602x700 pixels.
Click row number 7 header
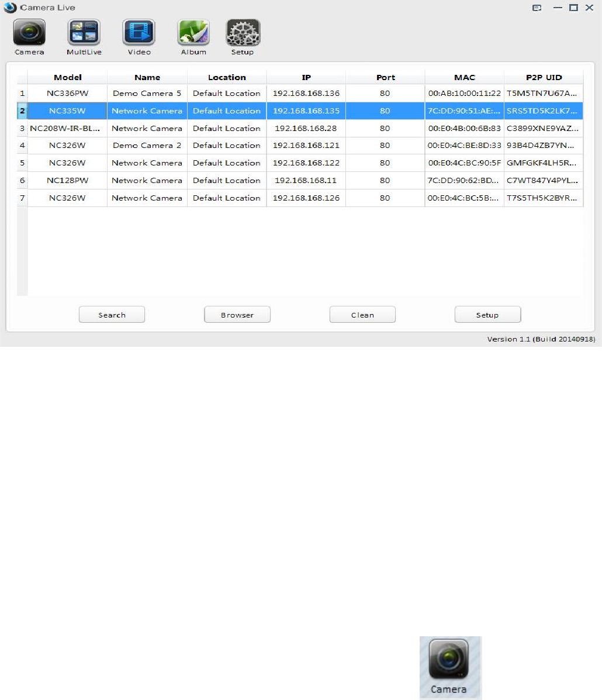[x=22, y=198]
